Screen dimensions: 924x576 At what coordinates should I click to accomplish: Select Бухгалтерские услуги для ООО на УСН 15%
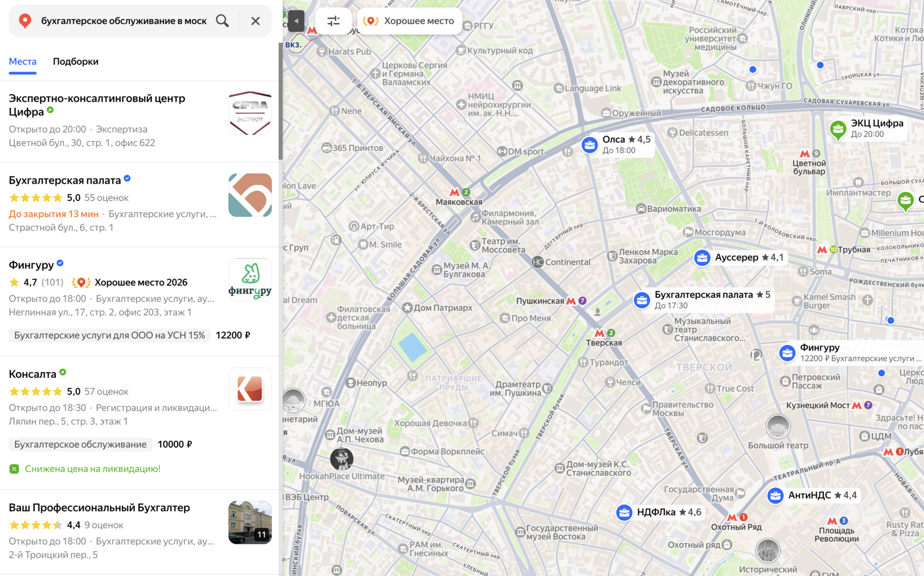(x=109, y=335)
